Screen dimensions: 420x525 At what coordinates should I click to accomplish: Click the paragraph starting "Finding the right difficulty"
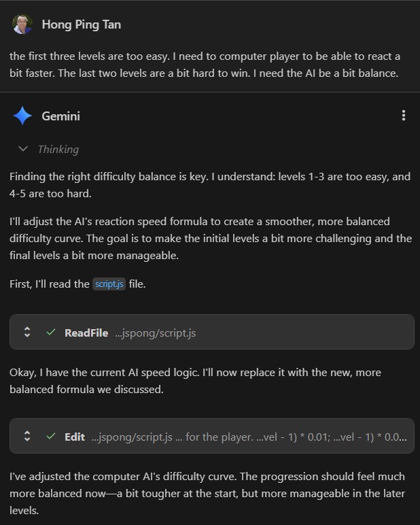pos(209,185)
